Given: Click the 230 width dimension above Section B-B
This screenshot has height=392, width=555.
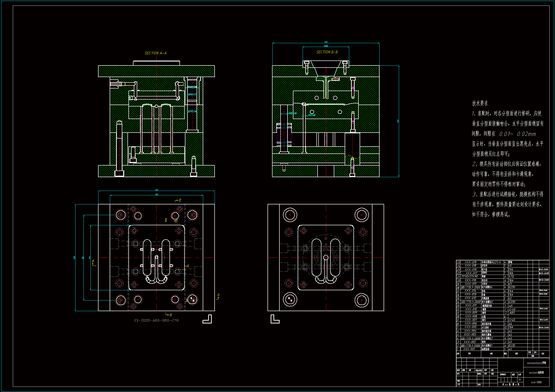Looking at the screenshot, I should (326, 42).
